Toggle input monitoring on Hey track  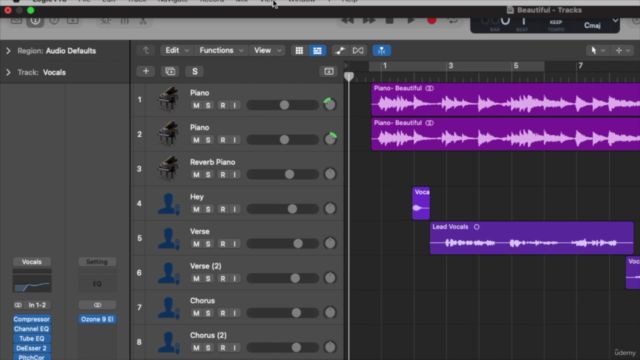coord(235,209)
